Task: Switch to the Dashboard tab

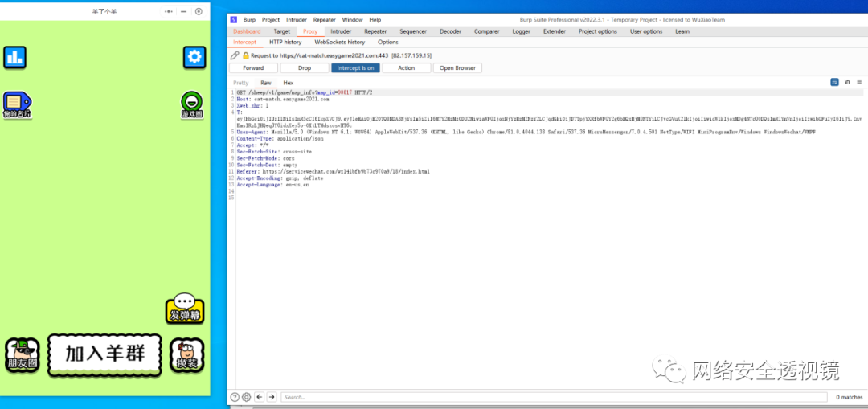Action: click(x=247, y=31)
